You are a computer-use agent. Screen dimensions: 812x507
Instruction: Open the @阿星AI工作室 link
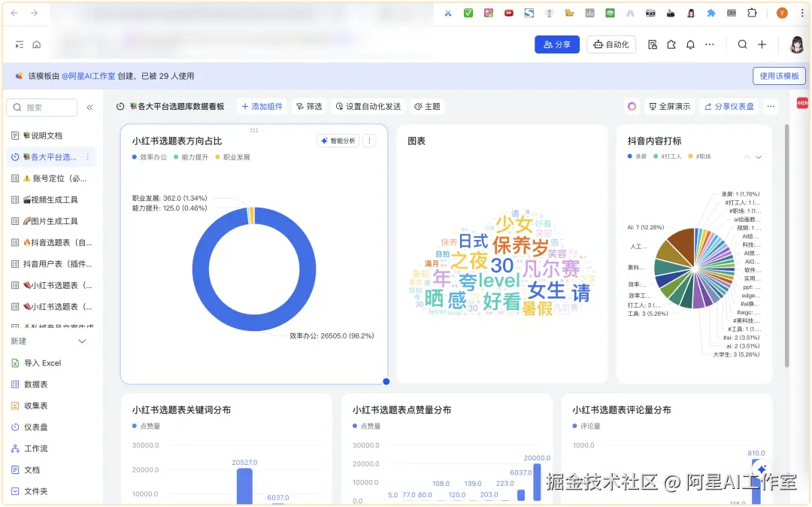pos(89,76)
